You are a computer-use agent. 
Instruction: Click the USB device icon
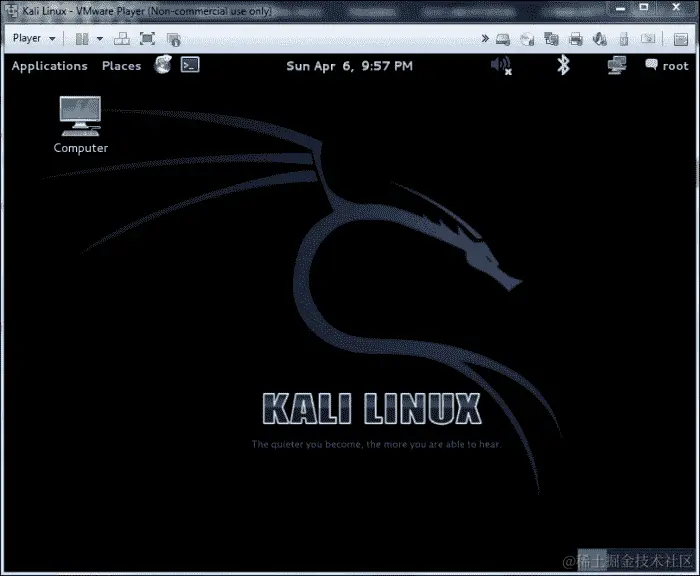pyautogui.click(x=624, y=39)
